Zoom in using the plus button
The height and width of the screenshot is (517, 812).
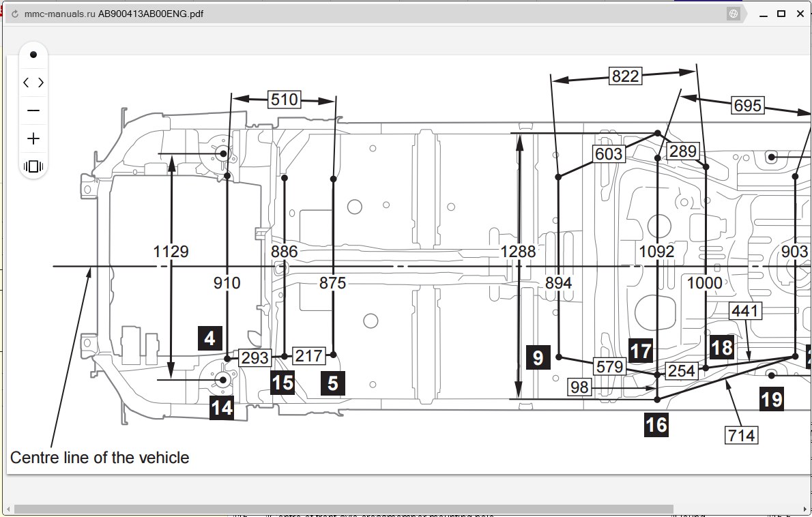(33, 138)
